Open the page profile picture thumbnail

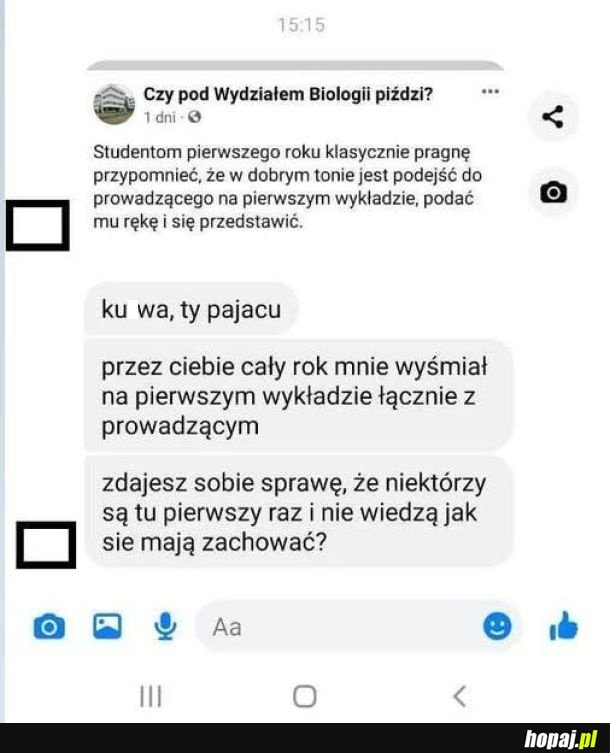click(114, 104)
